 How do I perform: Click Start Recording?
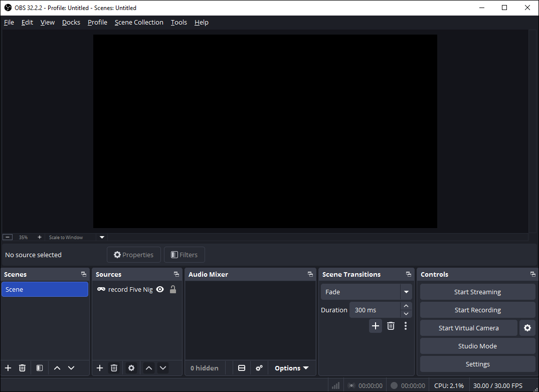click(x=477, y=310)
